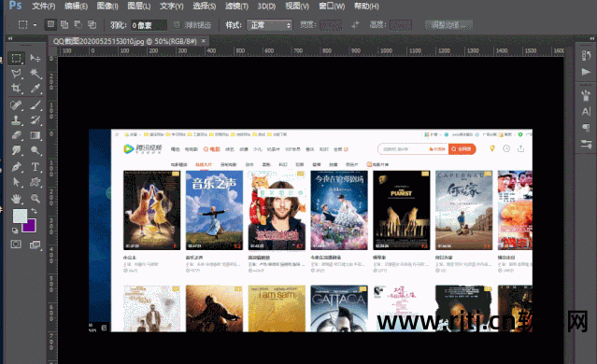
Task: Open the 图层(L) menu
Action: [x=139, y=7]
